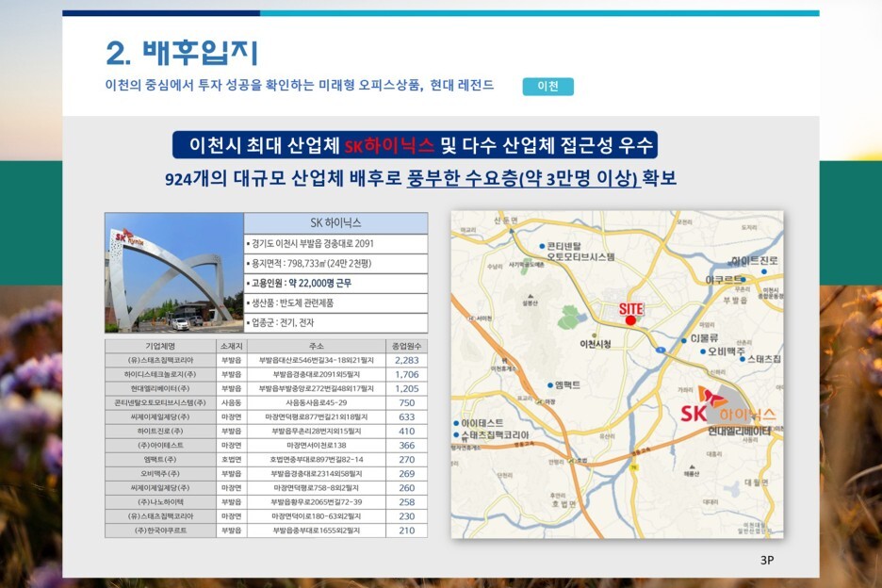Click the SK butterfly logo on the map

(x=712, y=398)
